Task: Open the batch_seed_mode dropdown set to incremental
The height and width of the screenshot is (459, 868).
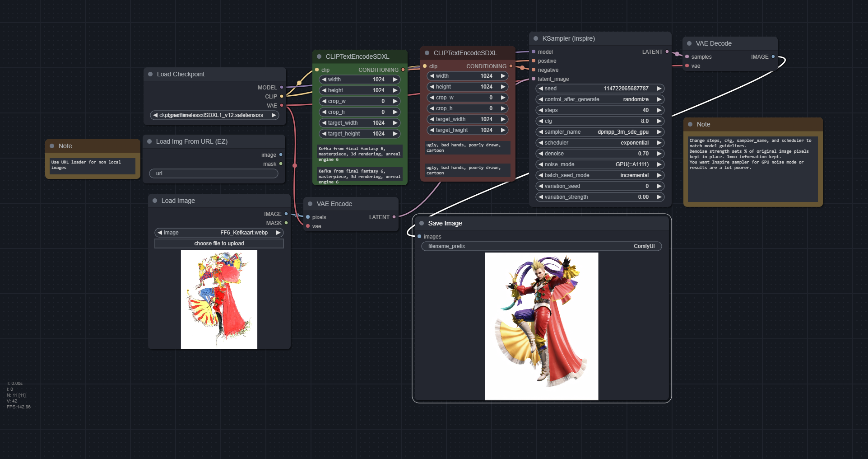Action: 600,175
